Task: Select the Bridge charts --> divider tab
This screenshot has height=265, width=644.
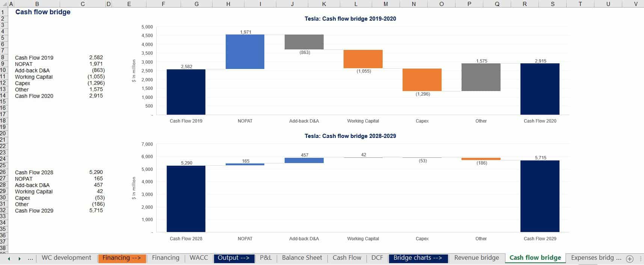Action: (x=418, y=258)
